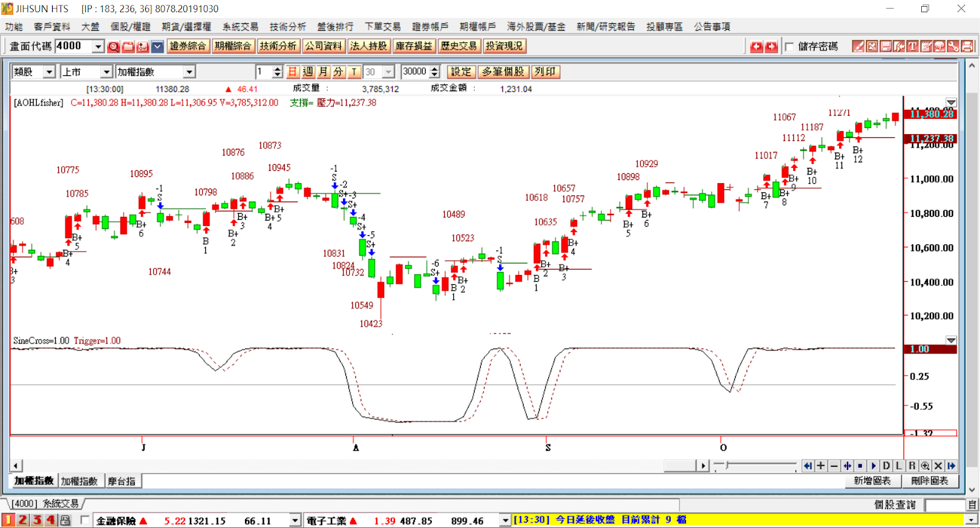Open the 功能 menu
Viewport: 980px width, 528px height.
pos(13,26)
